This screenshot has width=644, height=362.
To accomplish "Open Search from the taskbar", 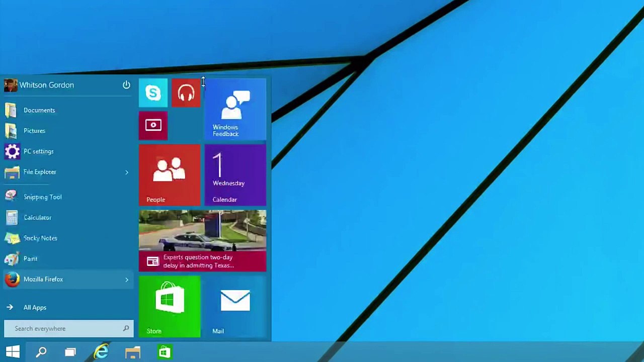I will [x=41, y=352].
